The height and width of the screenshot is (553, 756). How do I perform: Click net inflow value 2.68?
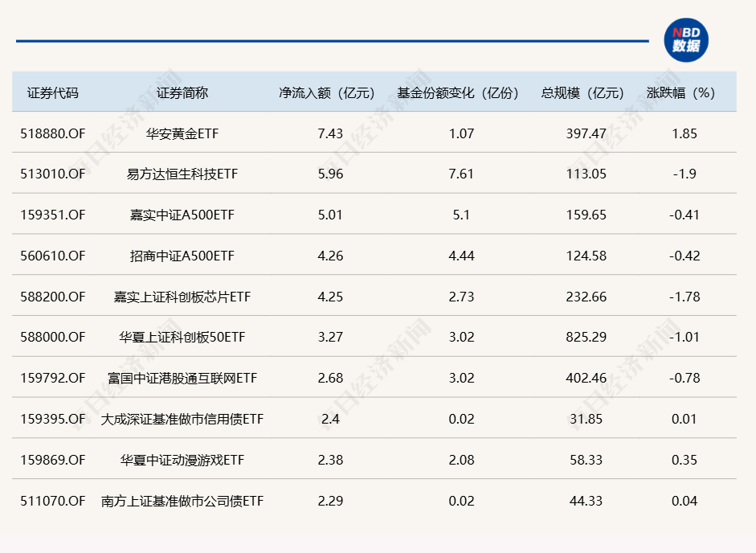click(330, 378)
